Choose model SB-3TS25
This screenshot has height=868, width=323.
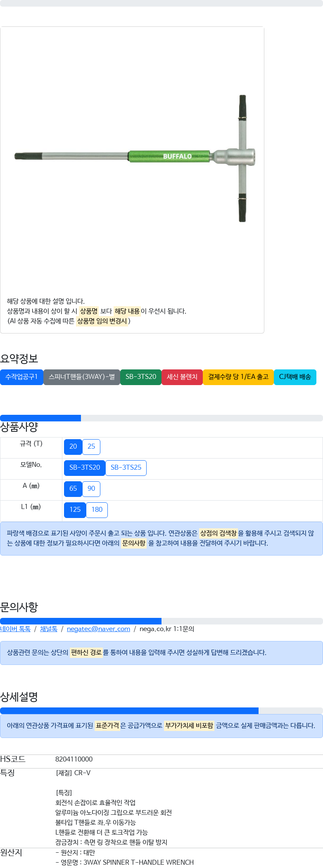[x=126, y=468]
